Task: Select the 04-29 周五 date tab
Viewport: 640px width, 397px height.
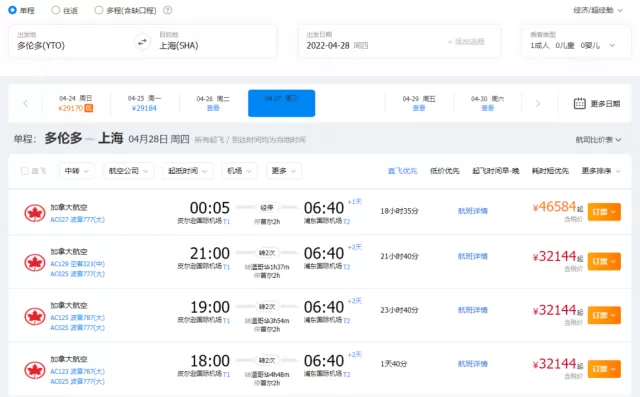Action: tap(419, 103)
